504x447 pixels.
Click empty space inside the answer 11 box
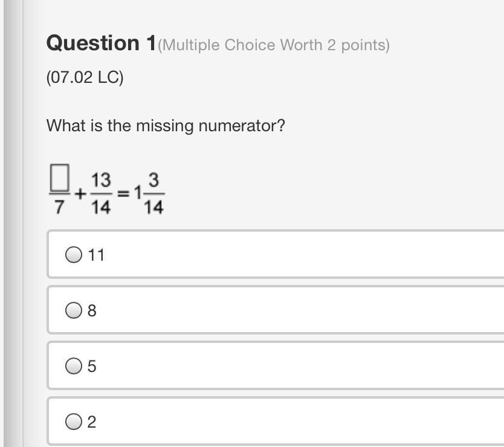[x=289, y=255]
